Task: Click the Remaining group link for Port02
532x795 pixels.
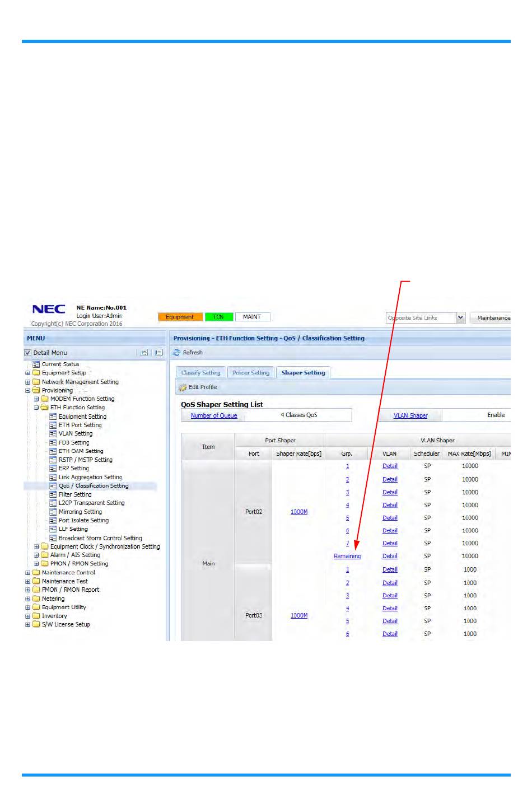Action: (x=347, y=556)
